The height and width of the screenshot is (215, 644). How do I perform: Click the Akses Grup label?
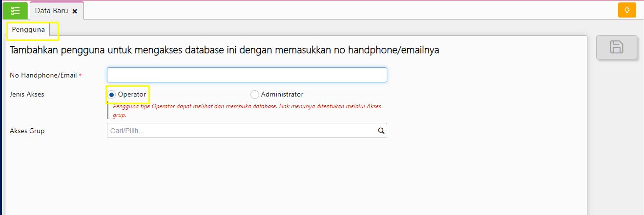(27, 131)
